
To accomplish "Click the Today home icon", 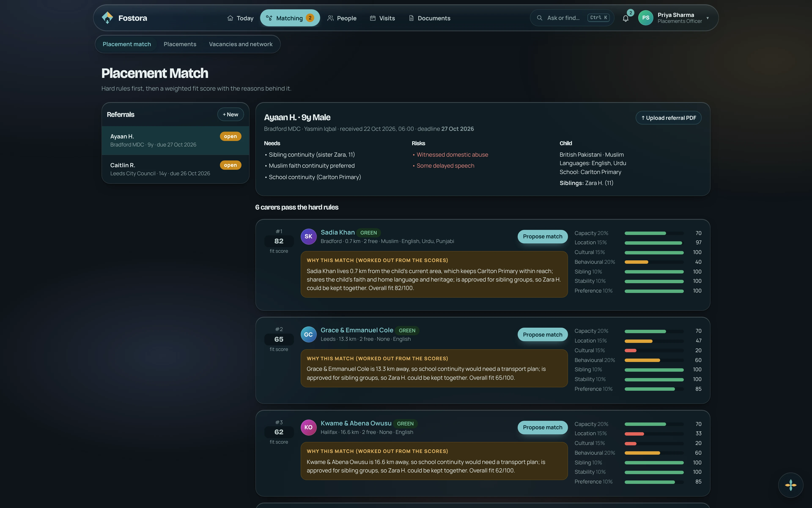I will (x=230, y=18).
